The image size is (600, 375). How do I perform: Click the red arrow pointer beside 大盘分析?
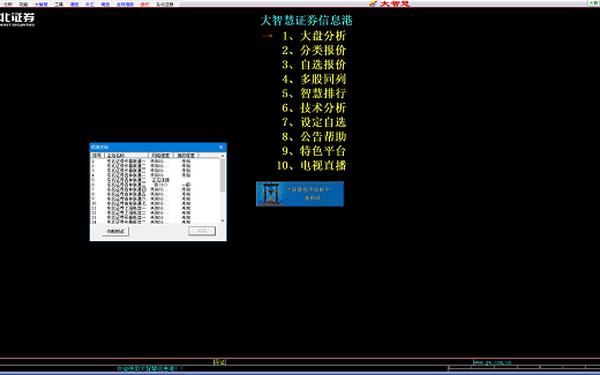pos(267,36)
